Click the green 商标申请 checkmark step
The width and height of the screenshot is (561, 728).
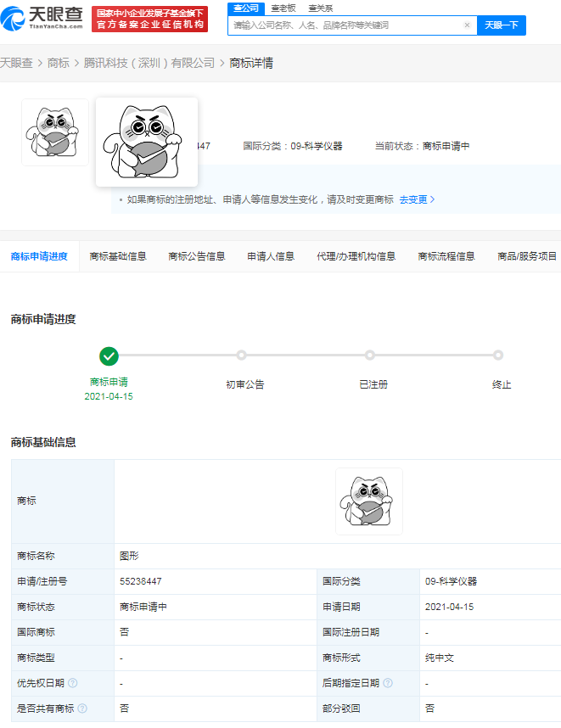[109, 356]
